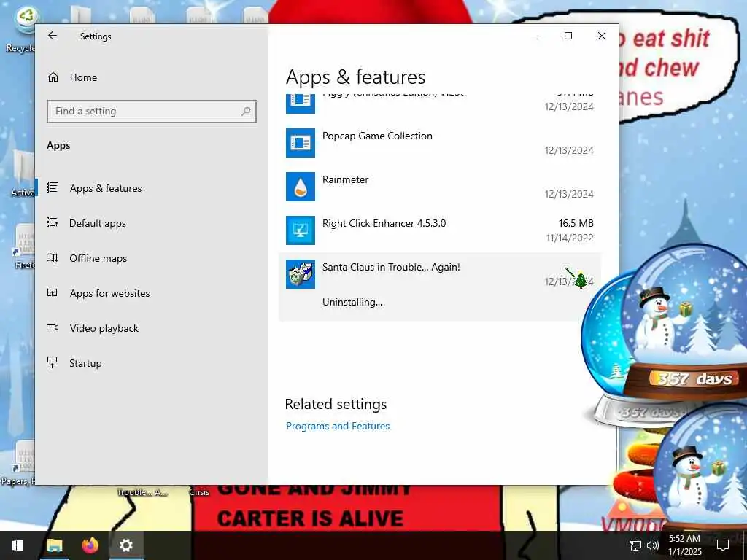This screenshot has width=747, height=560.
Task: Click the 11/14/2022 install date
Action: point(570,238)
